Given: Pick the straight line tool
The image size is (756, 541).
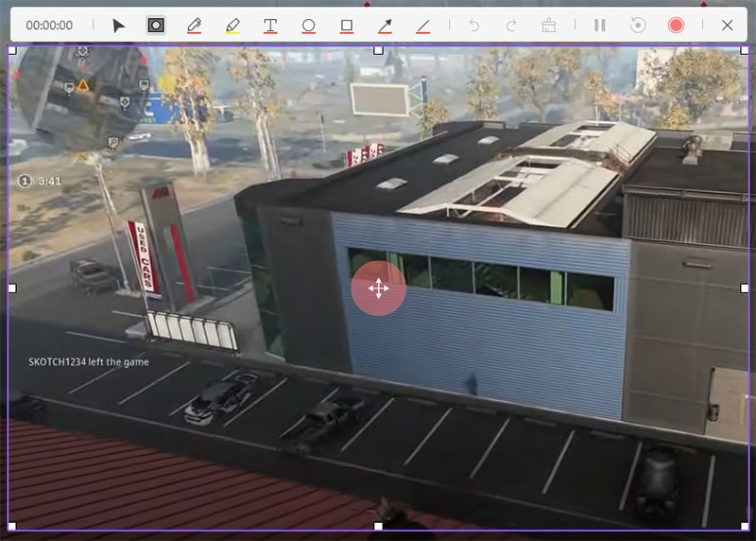Looking at the screenshot, I should [422, 26].
